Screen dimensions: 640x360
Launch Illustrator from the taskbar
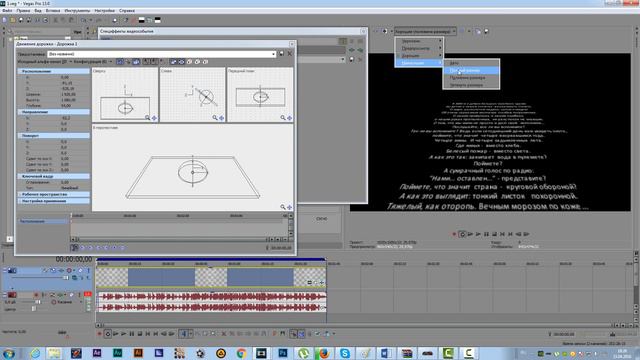click(x=138, y=353)
